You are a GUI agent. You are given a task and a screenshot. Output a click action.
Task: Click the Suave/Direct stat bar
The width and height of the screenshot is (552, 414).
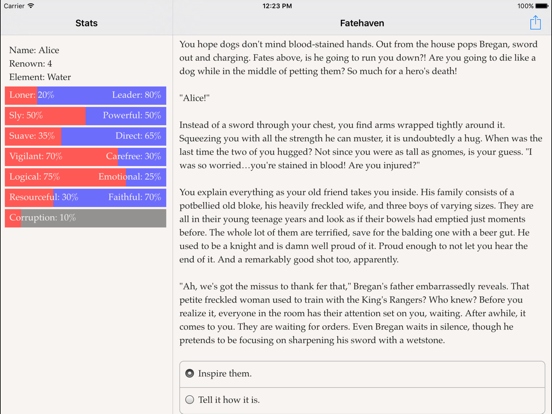coord(86,136)
